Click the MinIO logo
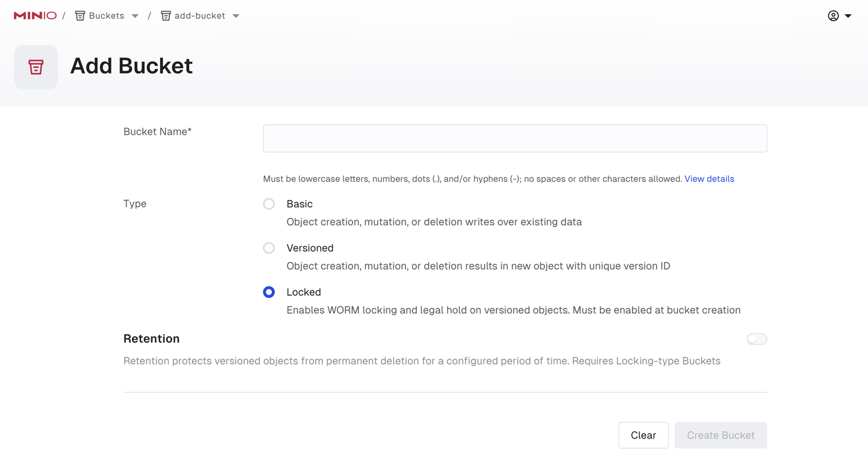868x468 pixels. (x=35, y=16)
